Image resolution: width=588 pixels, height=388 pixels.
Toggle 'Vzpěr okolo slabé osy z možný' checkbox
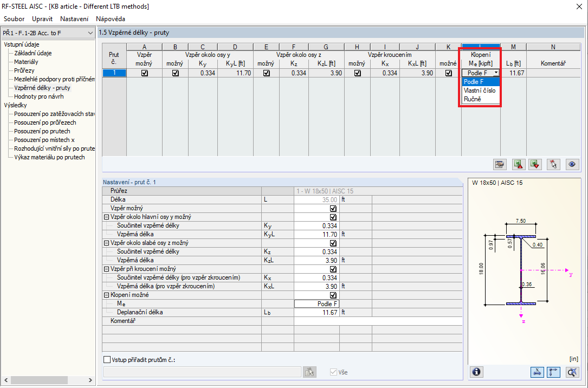(333, 243)
